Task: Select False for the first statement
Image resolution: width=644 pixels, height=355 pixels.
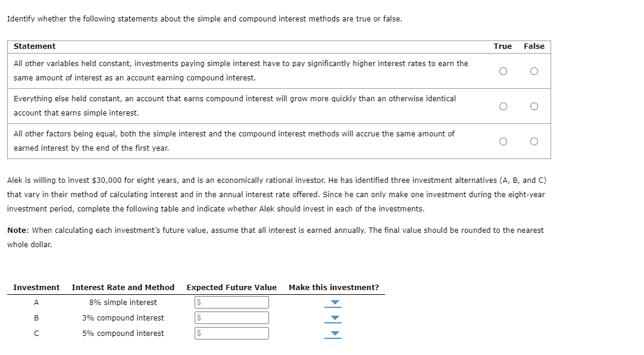Action: [534, 70]
